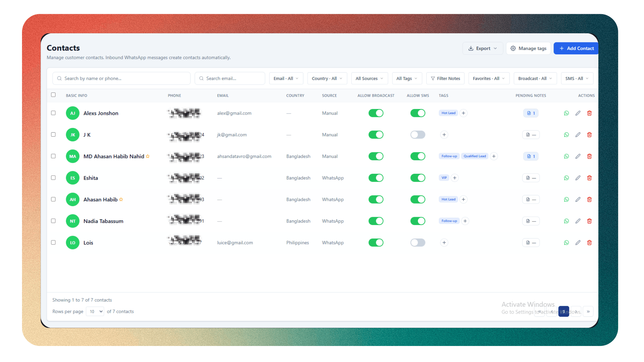Open WhatsApp chat for Eshita
The width and height of the screenshot is (644, 362).
point(566,178)
